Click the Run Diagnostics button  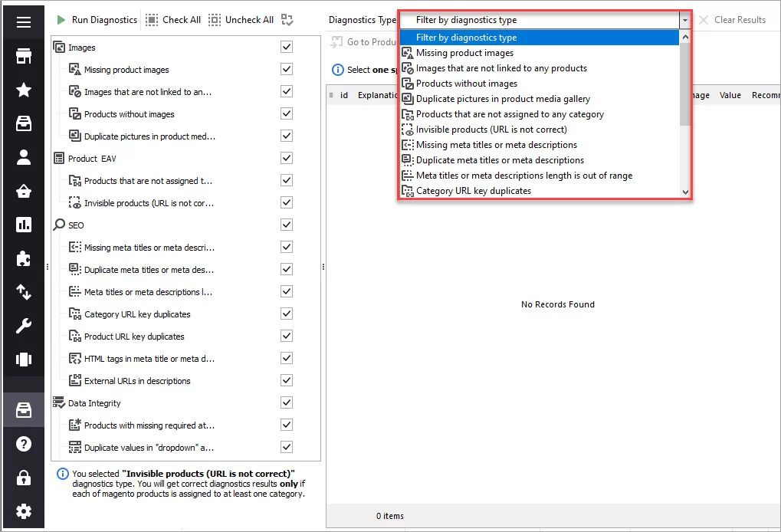pos(97,20)
